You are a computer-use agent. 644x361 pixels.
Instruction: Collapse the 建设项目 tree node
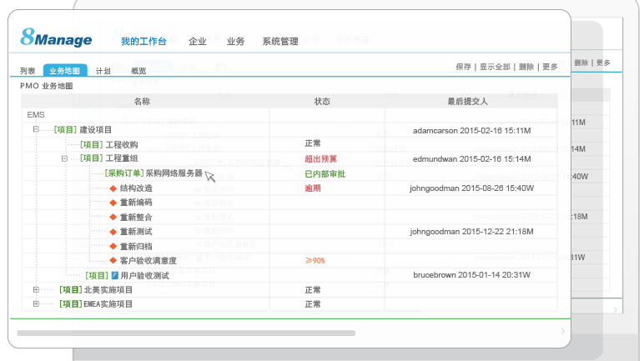click(x=36, y=129)
